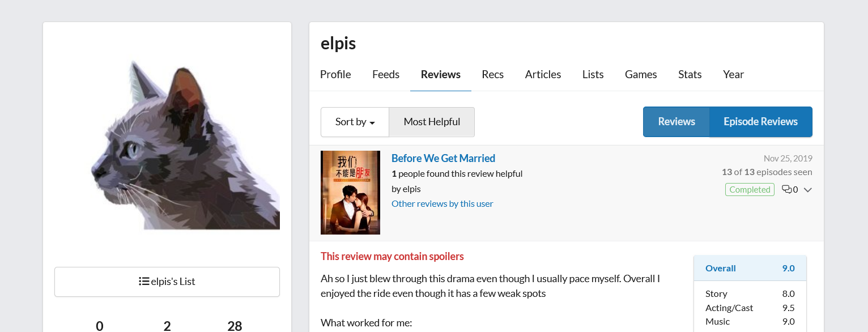
Task: View the Stats tab
Action: coord(690,74)
